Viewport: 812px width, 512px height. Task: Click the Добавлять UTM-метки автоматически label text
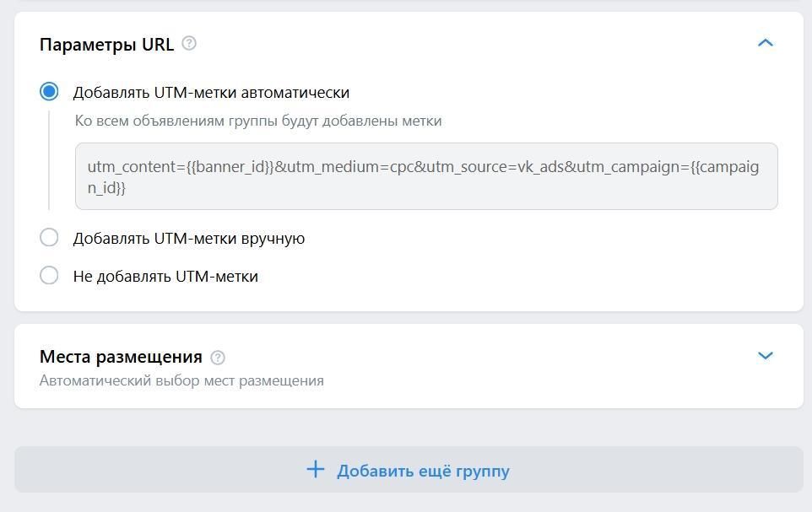coord(211,93)
